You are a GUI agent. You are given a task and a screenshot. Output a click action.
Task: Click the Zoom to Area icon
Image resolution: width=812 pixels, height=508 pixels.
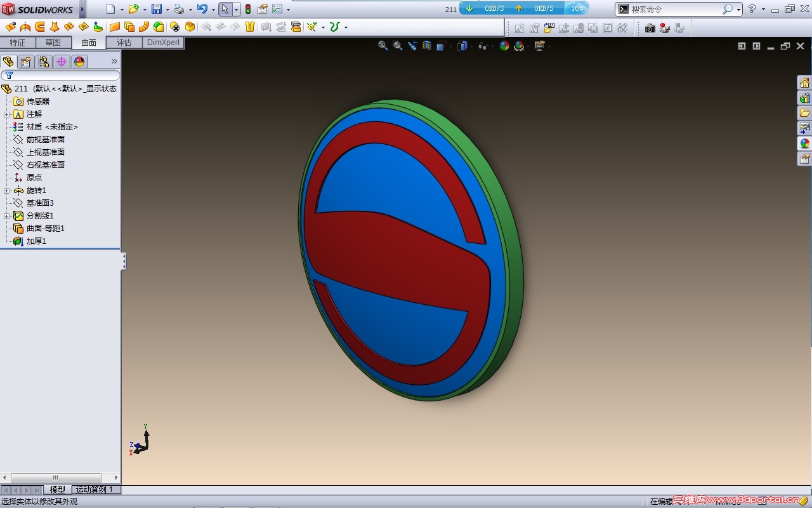[x=398, y=46]
